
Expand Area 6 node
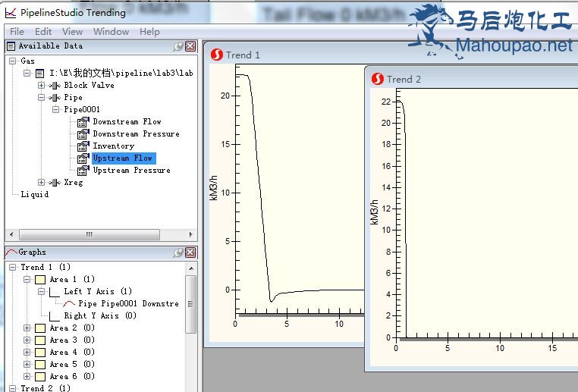click(x=27, y=377)
